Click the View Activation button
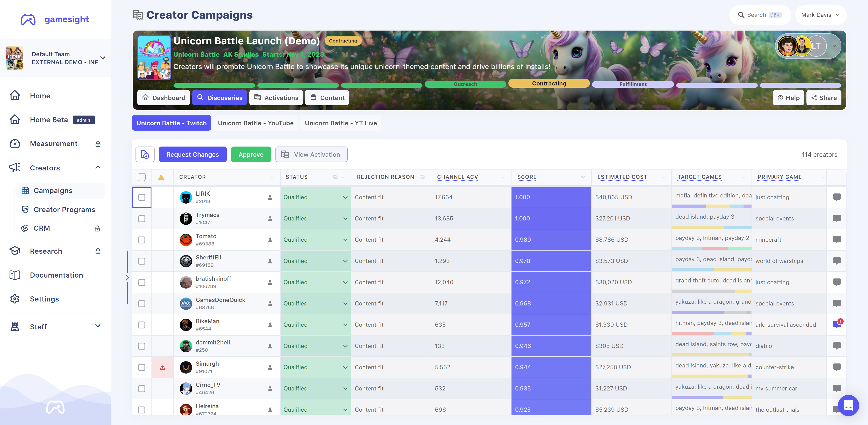 (311, 155)
